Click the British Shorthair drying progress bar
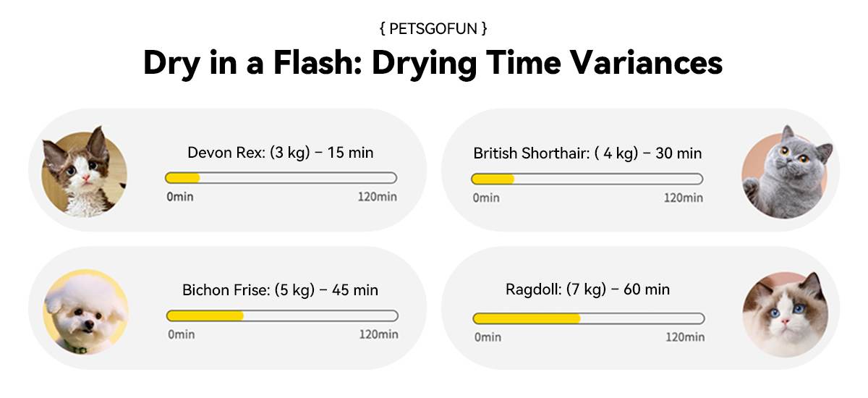The image size is (868, 398). (587, 179)
